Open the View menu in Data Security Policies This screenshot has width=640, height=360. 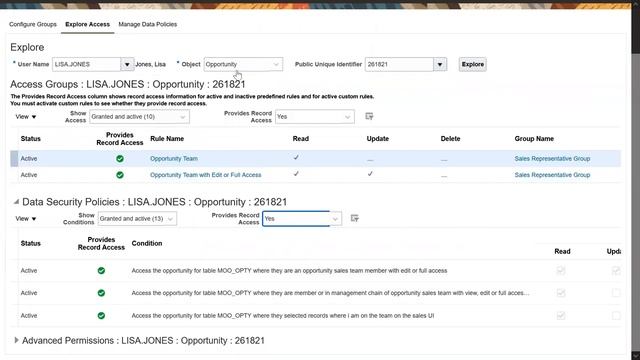26,219
